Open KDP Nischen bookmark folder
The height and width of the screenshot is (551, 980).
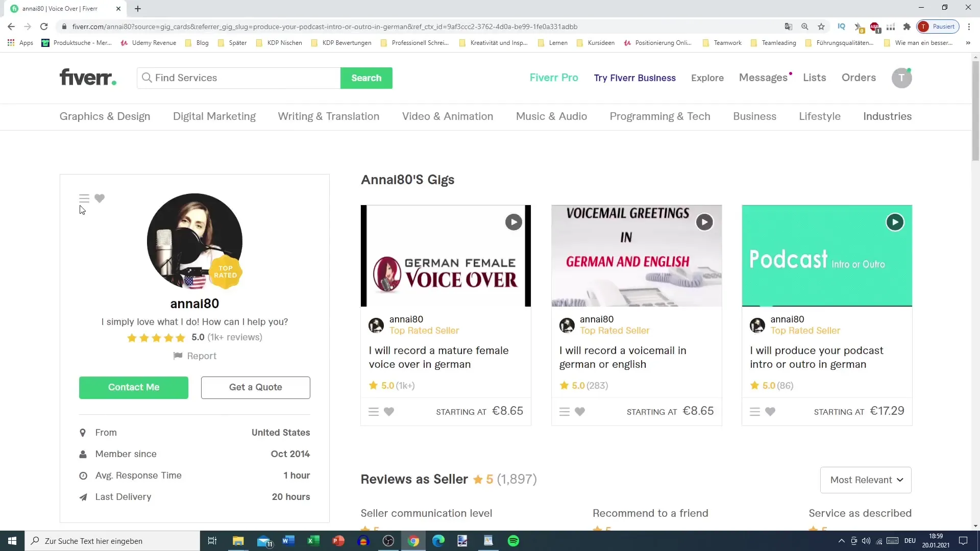pos(279,43)
